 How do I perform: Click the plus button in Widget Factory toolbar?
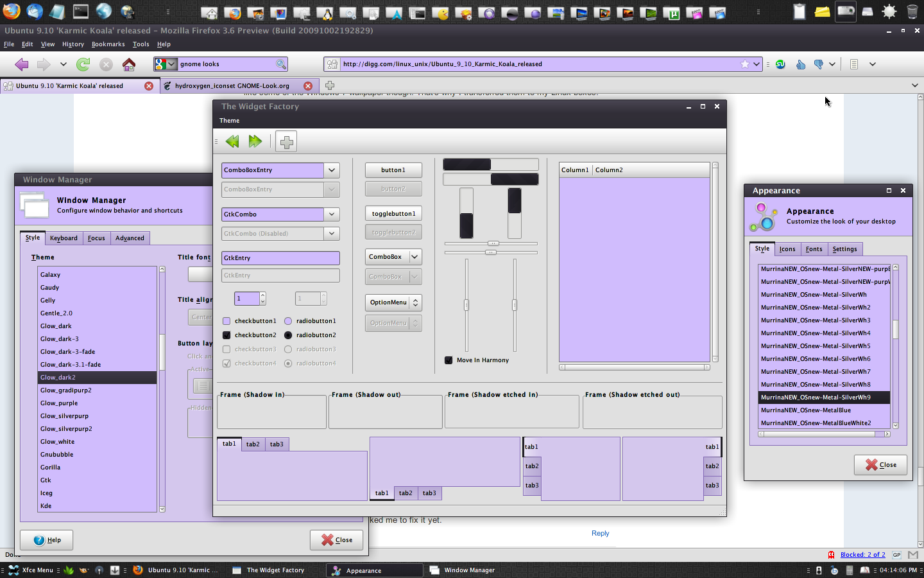(286, 142)
